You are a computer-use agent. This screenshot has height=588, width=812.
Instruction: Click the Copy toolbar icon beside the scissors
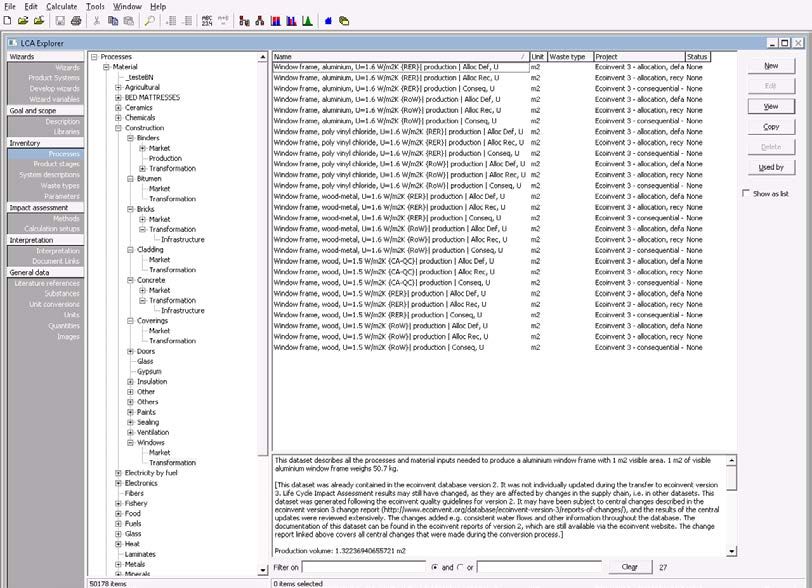[113, 21]
